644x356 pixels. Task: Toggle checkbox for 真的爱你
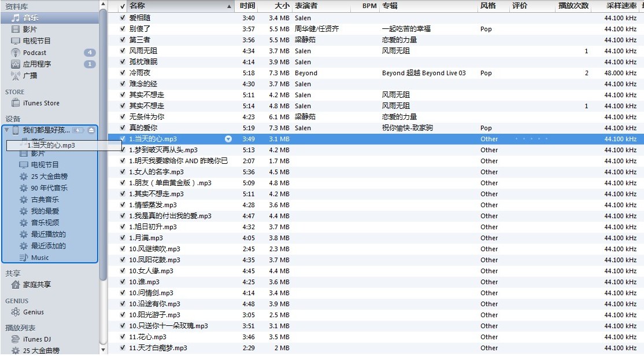click(123, 128)
